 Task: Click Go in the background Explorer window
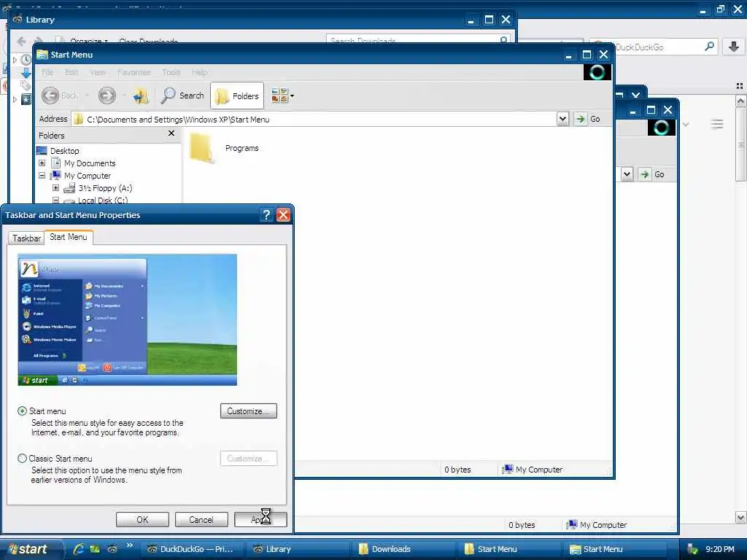coord(651,174)
